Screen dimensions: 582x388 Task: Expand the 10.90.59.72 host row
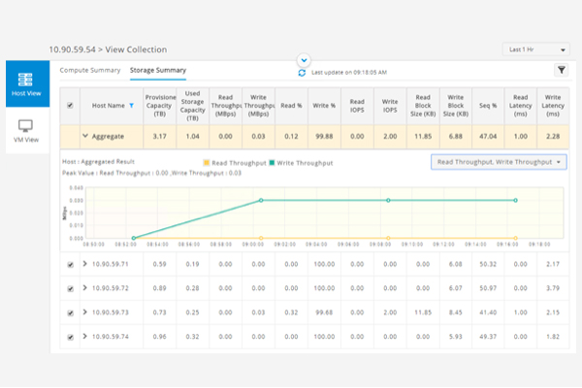(85, 288)
